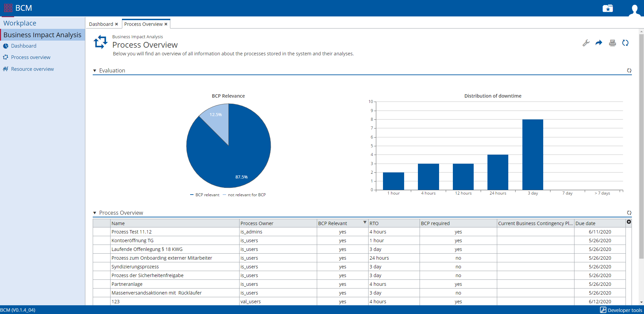Viewport: 644px width, 314px height.
Task: Collapse the Process Overview section
Action: pos(95,213)
